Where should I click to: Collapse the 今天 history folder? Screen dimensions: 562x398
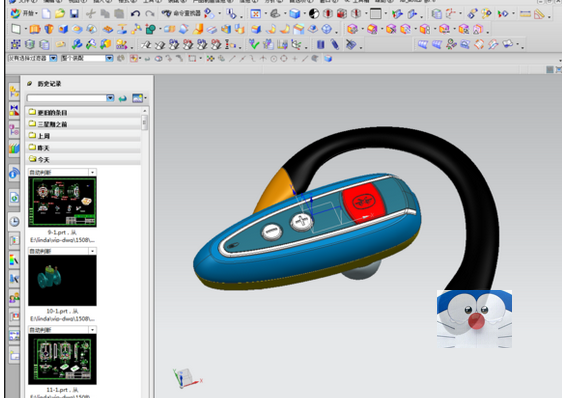click(83, 160)
